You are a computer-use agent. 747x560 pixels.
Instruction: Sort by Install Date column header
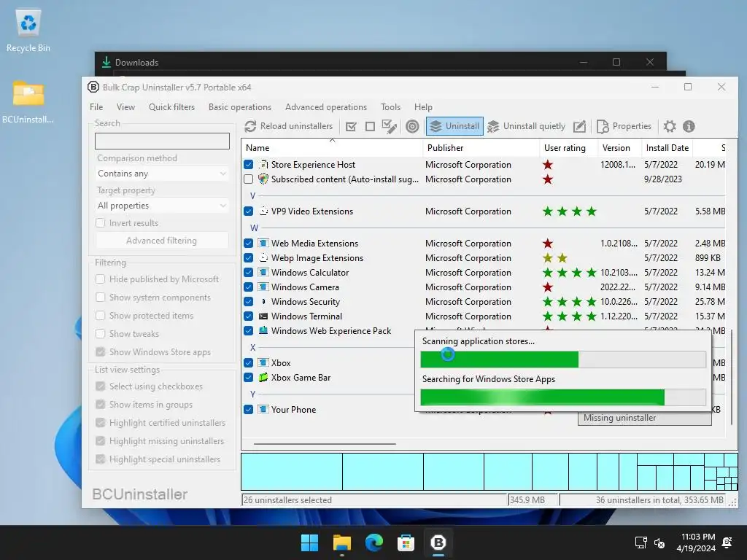667,148
